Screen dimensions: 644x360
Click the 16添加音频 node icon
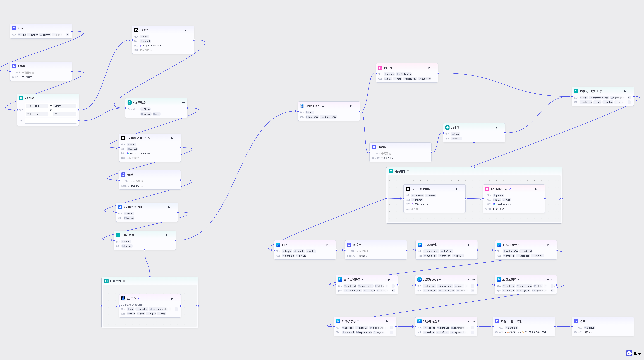point(420,245)
